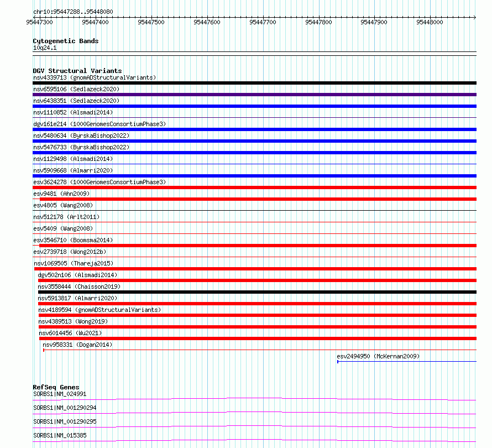
Task: Click nsv4389513 (Wong2019) label
Action: (x=73, y=321)
